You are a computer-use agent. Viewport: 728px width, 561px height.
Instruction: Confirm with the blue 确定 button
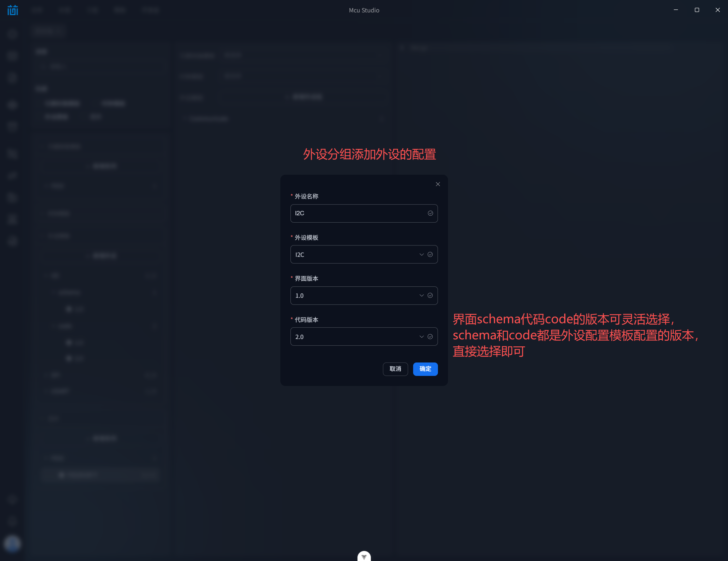425,369
